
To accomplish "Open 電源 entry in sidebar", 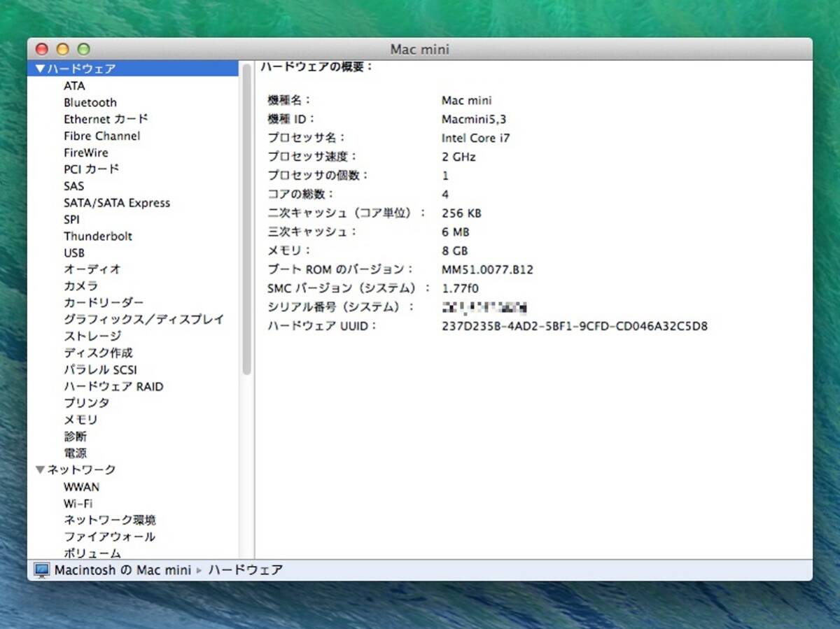I will pos(76,453).
